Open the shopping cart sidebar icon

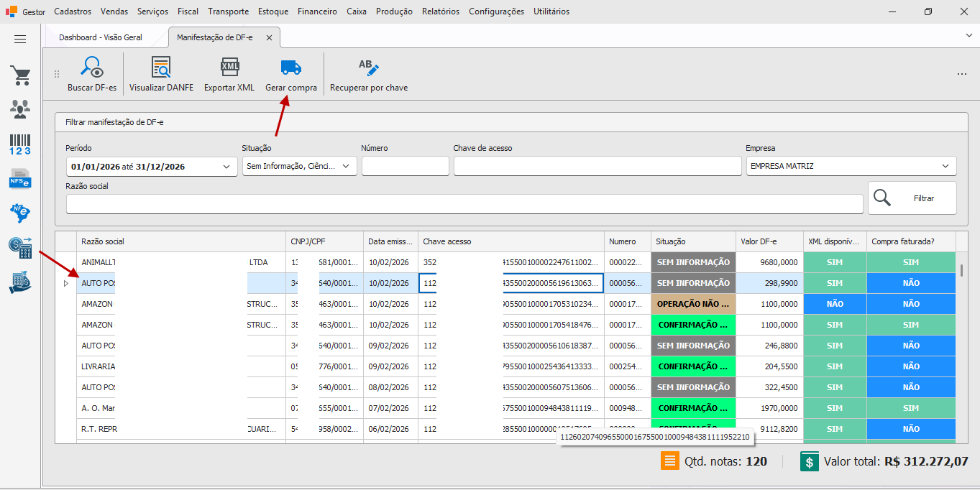(x=20, y=75)
